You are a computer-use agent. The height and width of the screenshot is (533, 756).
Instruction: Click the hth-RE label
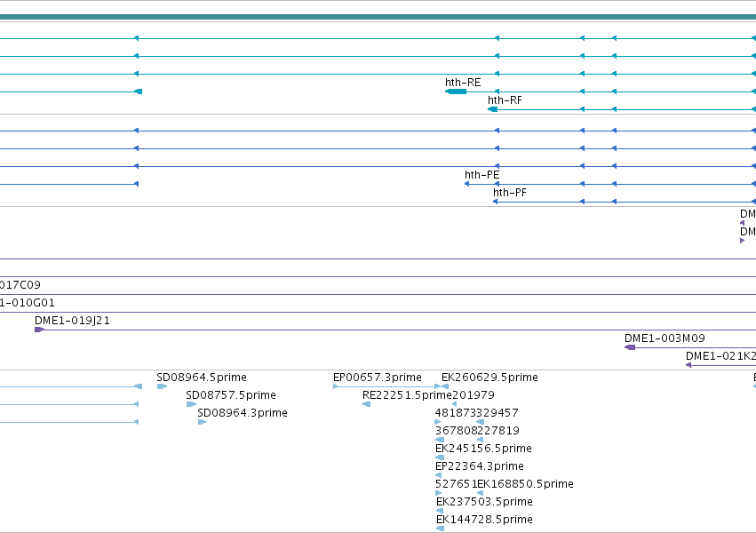coord(463,83)
